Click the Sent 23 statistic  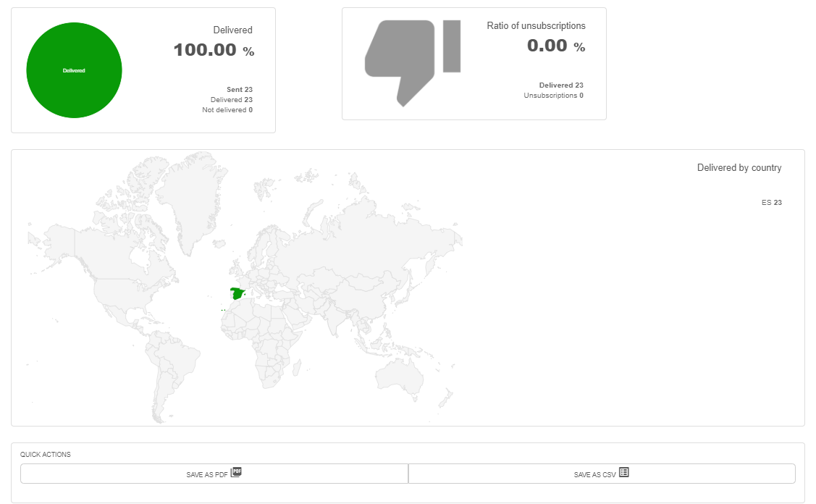click(x=239, y=90)
